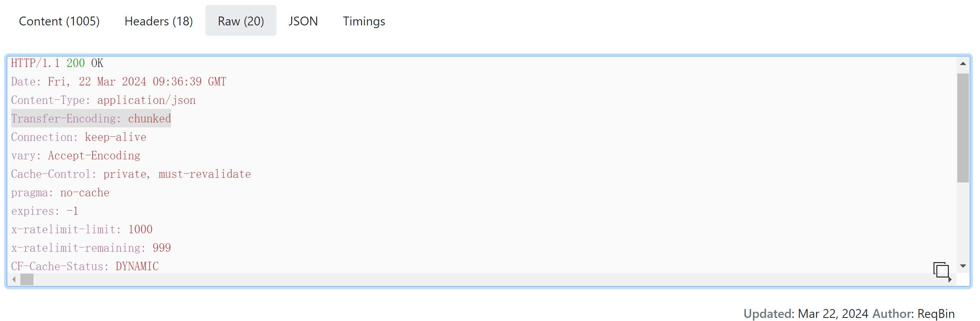Select the Raw (20) tab

click(241, 21)
